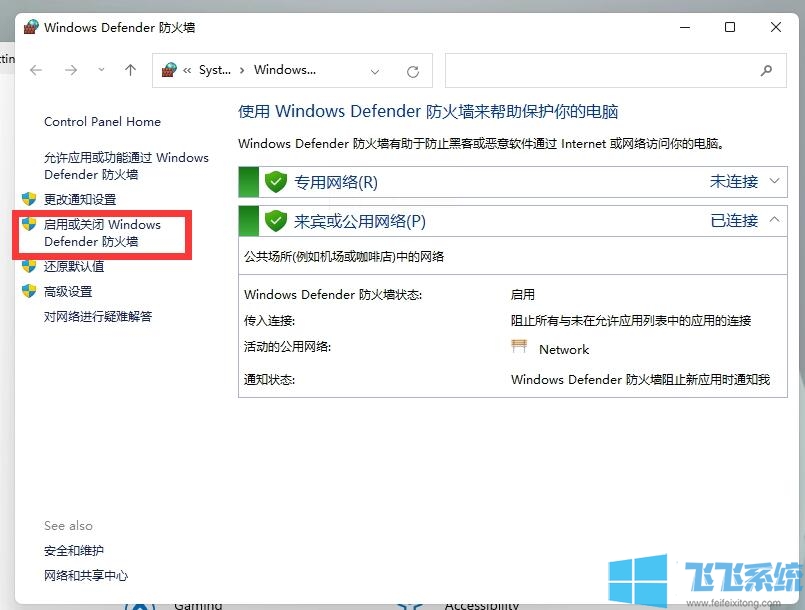Click the search magnifier icon
805x610 pixels.
[766, 70]
